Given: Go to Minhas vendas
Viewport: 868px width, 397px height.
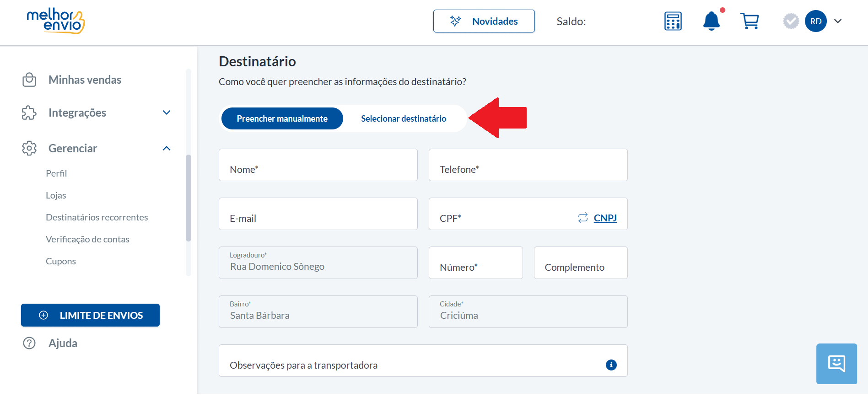Looking at the screenshot, I should tap(85, 80).
